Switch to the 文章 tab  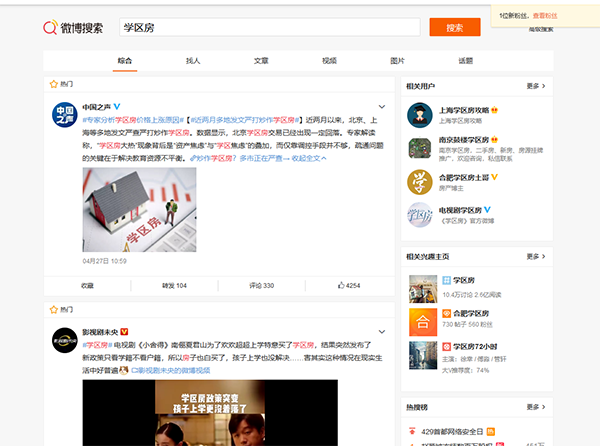pos(261,60)
